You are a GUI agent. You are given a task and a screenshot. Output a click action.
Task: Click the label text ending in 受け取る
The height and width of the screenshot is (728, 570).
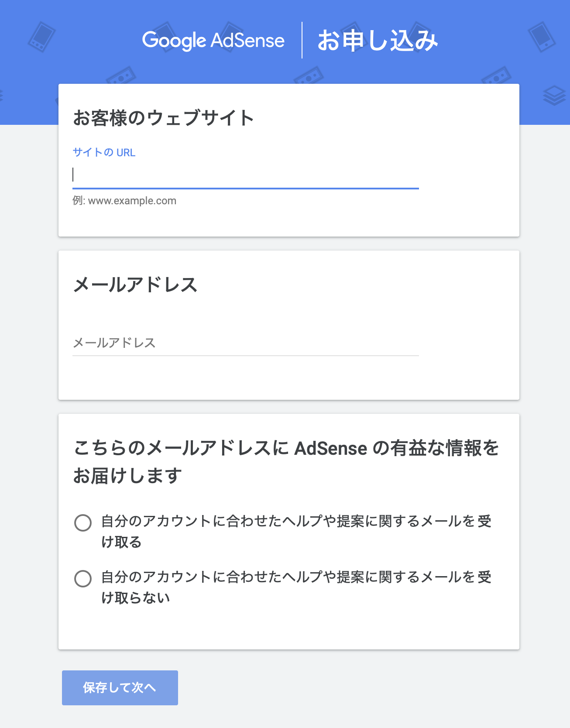pos(296,531)
